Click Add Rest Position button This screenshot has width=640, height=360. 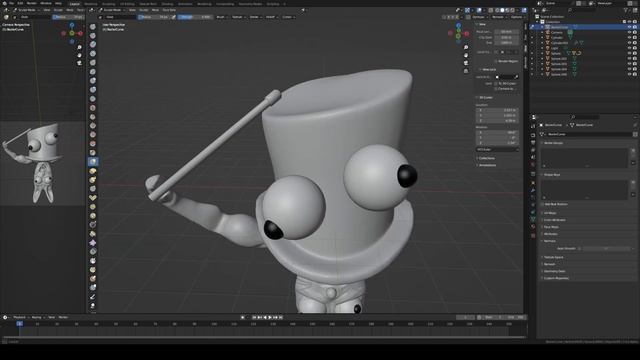tap(556, 204)
